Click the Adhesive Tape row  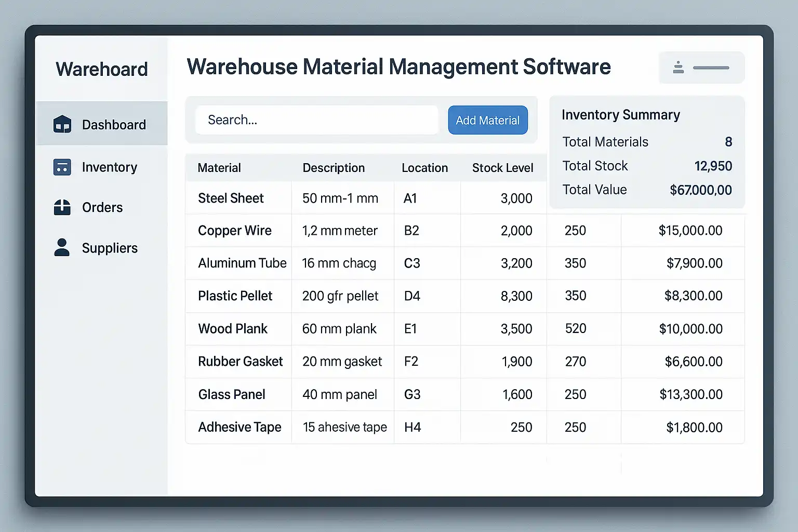[x=240, y=427]
